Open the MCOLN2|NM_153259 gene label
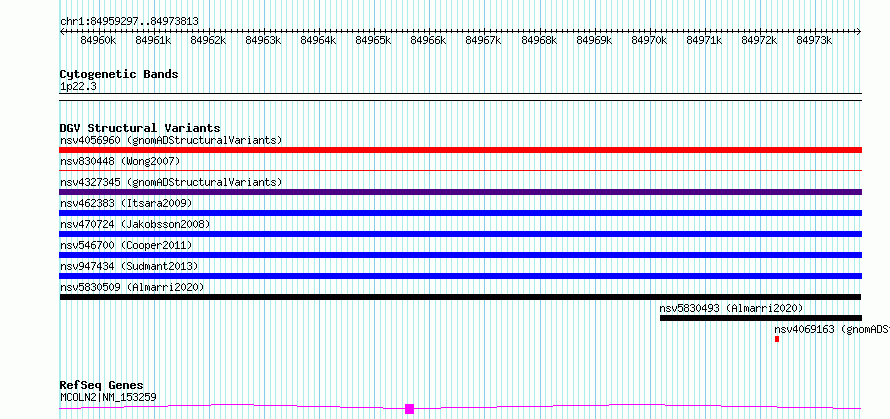Screen dimensions: 890x419 [108, 397]
